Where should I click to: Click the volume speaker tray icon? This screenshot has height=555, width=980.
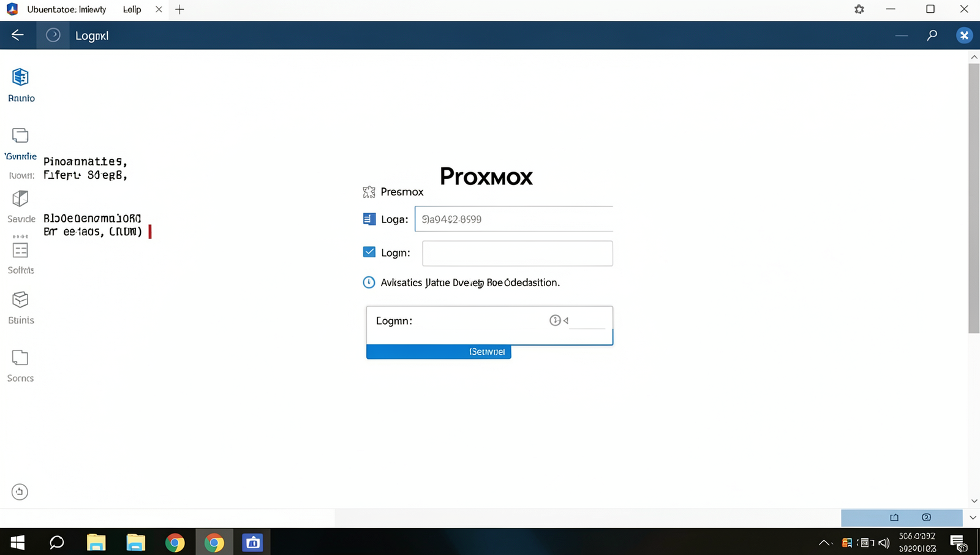coord(884,543)
